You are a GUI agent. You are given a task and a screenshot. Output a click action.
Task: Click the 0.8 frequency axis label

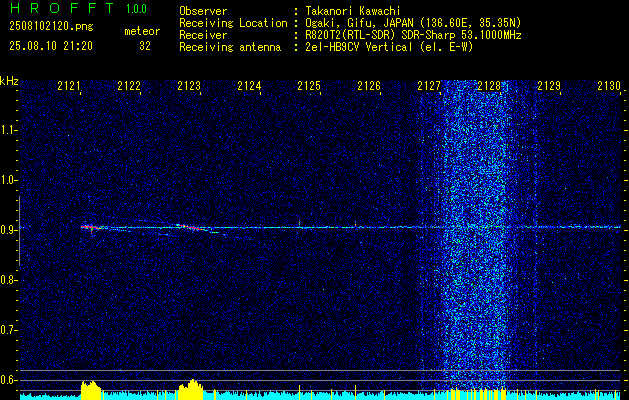tap(9, 280)
